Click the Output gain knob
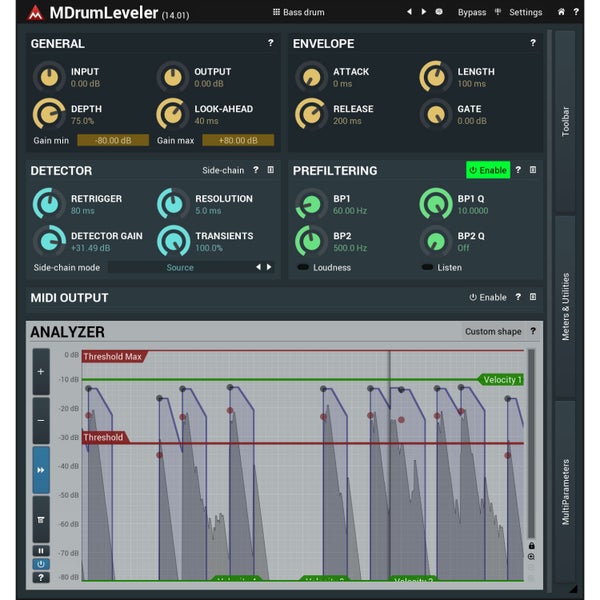Viewport: 600px width, 600px height. coord(173,77)
